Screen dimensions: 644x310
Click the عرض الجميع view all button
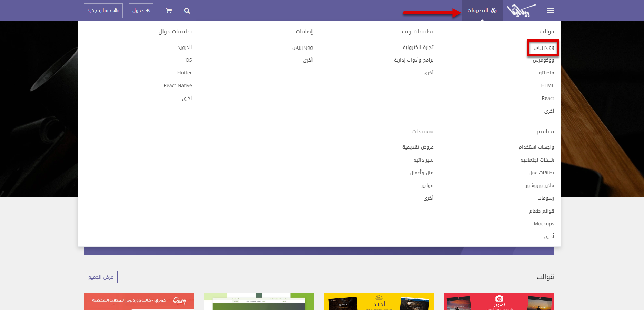101,277
